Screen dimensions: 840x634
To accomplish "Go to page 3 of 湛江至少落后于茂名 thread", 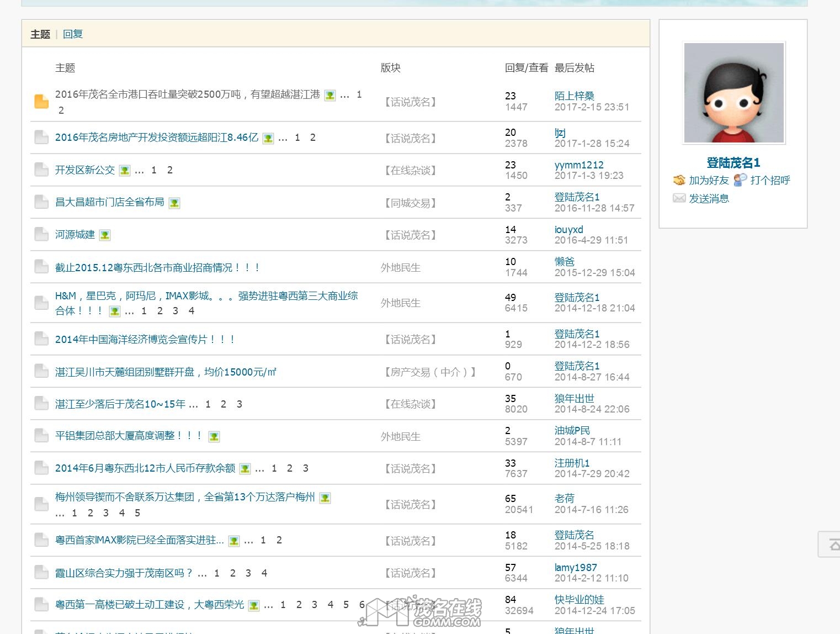I will (240, 404).
